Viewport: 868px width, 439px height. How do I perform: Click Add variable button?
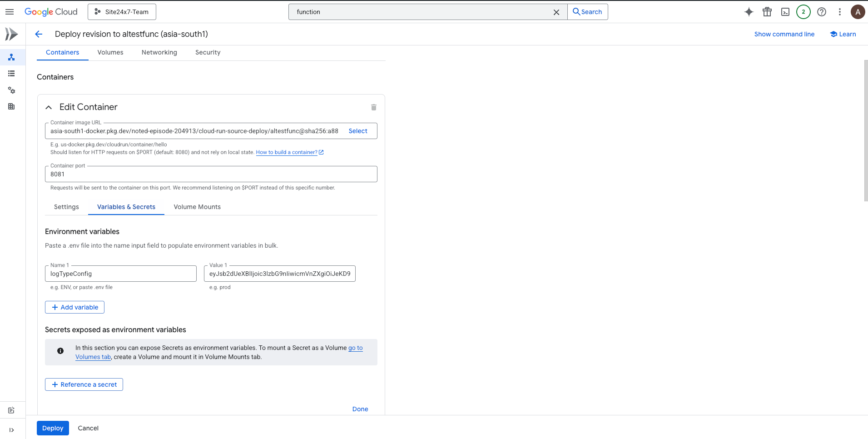[75, 307]
